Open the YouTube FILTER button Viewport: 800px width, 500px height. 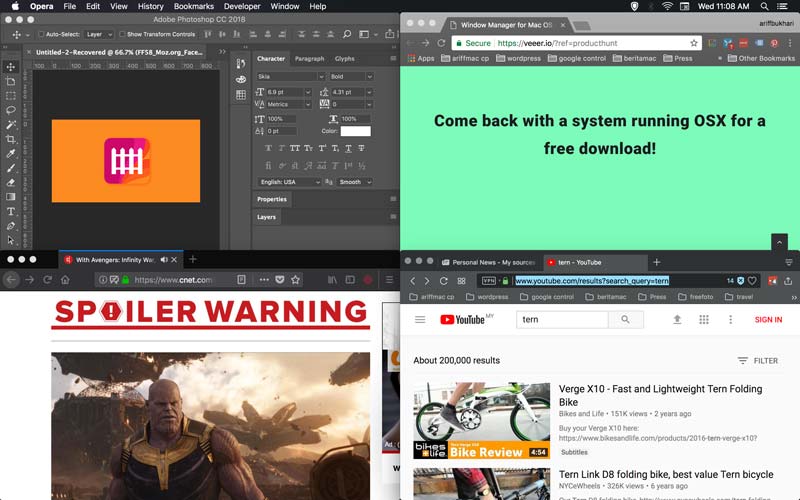(x=758, y=361)
